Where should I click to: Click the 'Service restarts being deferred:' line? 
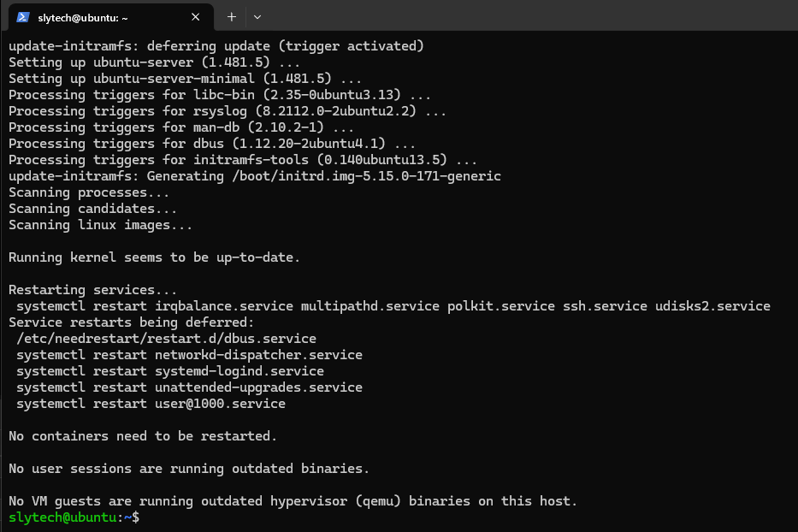click(x=131, y=322)
